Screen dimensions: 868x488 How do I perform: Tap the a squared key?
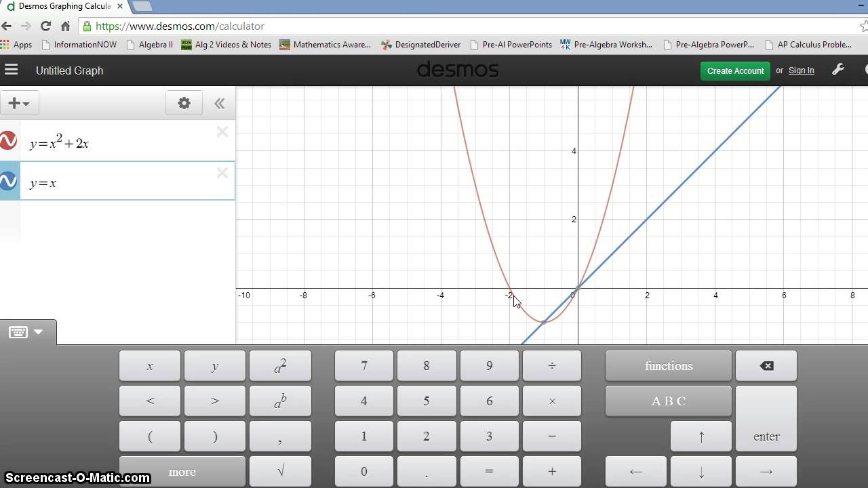(280, 366)
